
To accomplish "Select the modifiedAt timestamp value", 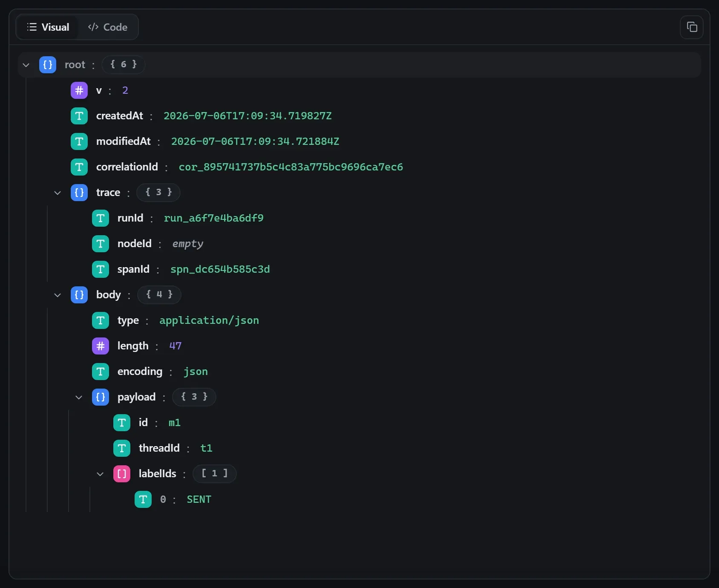I will pyautogui.click(x=255, y=141).
